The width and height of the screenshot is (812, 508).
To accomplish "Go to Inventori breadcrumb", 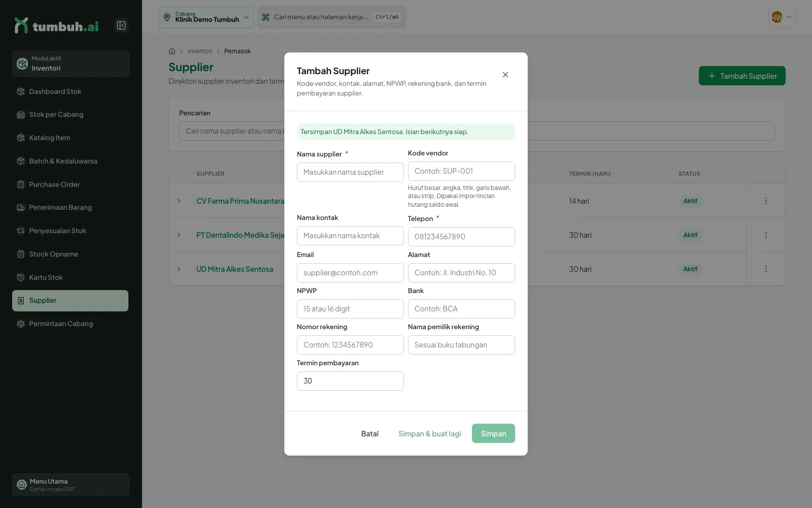I will (200, 51).
